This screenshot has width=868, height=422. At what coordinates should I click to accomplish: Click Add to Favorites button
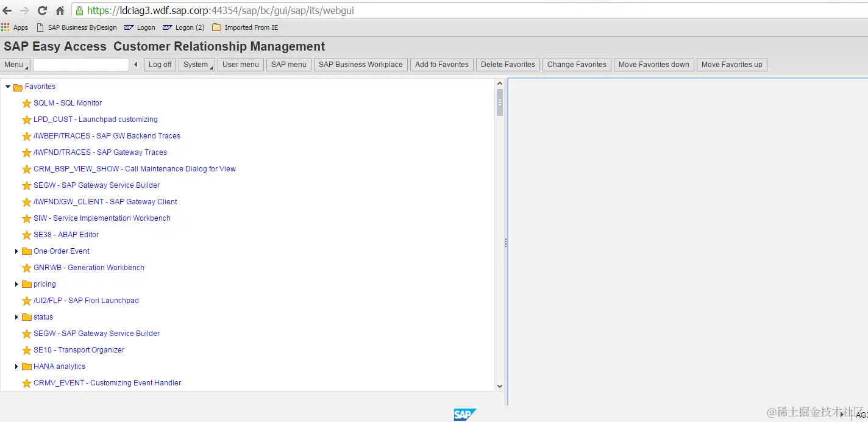442,65
